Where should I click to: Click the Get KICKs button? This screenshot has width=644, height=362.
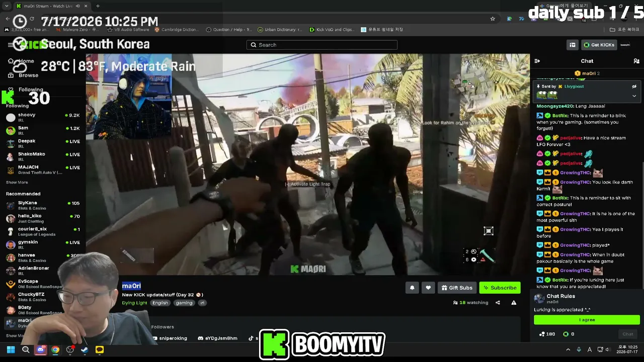[x=599, y=45]
